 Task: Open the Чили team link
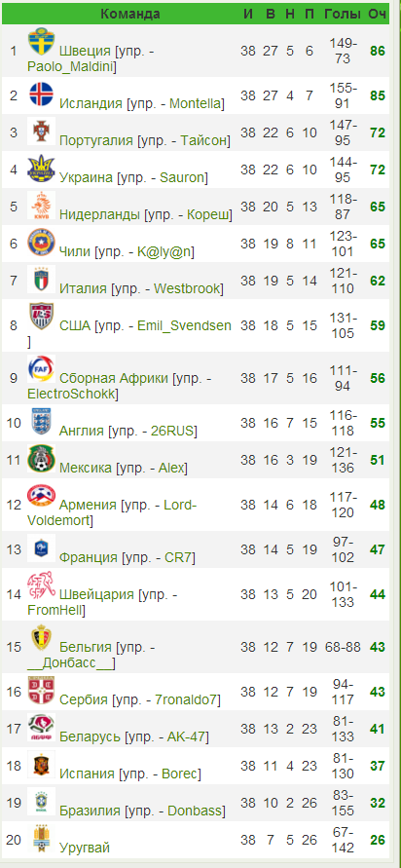(75, 252)
